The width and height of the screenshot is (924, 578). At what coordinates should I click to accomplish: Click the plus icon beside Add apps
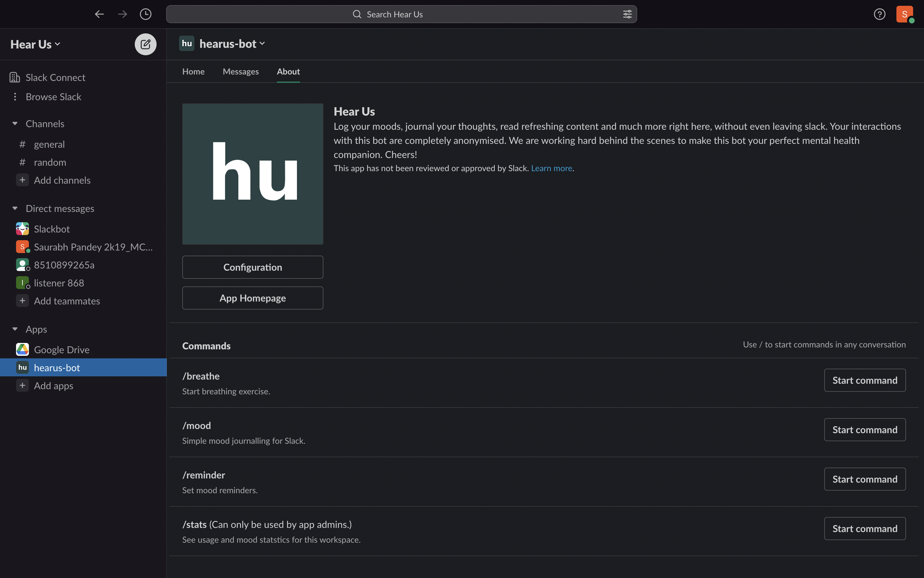point(22,386)
